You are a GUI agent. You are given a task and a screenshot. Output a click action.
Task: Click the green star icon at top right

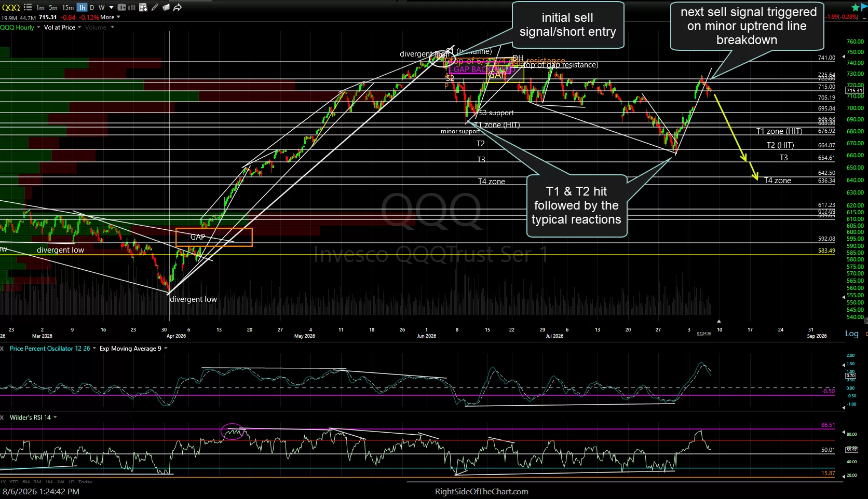[x=856, y=7]
